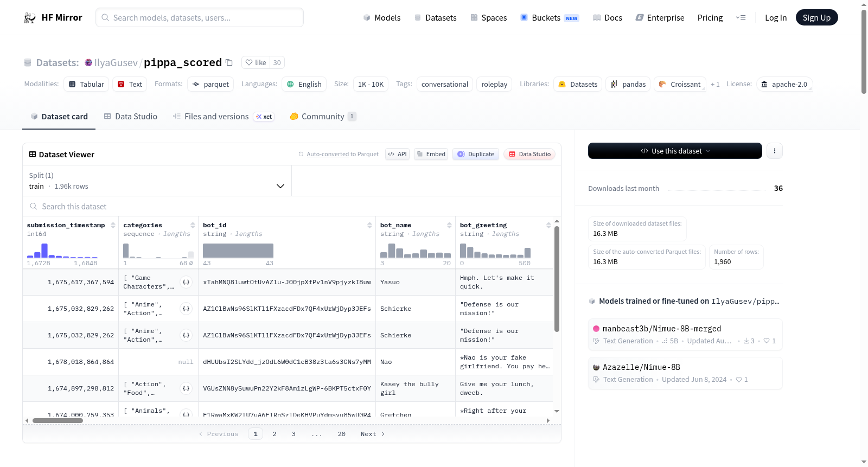Sort by submission_timestamp column

(113, 225)
